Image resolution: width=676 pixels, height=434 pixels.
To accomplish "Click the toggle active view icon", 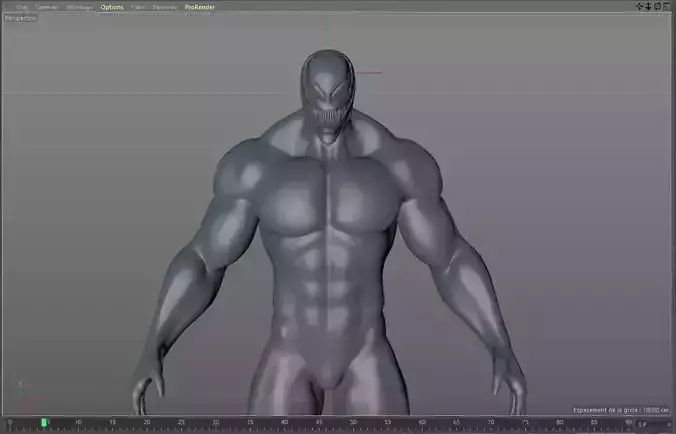I will tap(667, 6).
